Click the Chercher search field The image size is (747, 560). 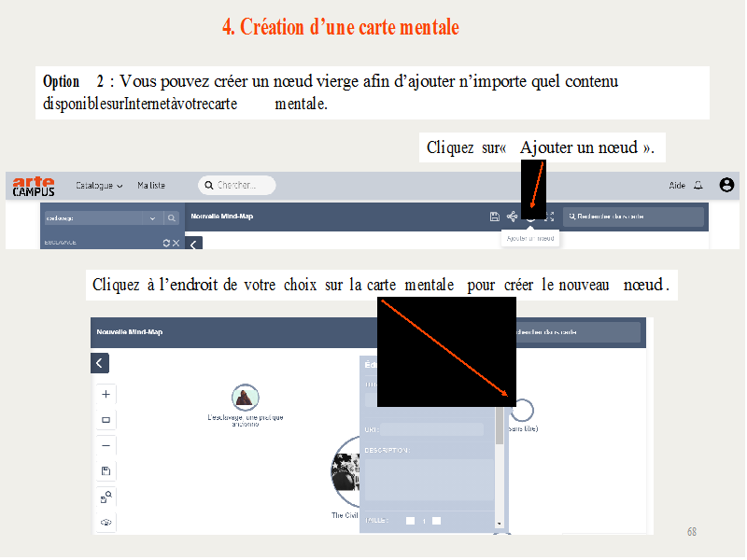coord(237,186)
